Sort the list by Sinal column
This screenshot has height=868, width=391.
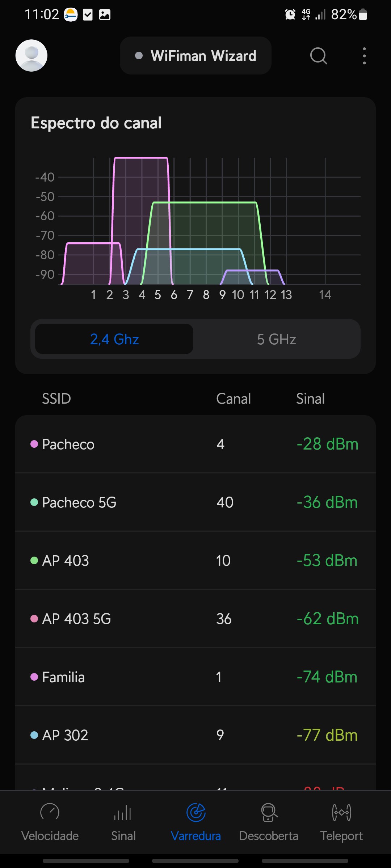310,399
